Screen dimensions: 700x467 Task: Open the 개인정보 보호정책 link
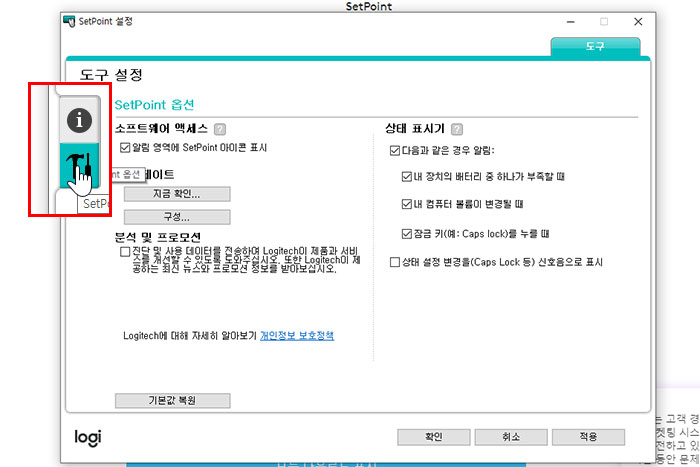pos(297,336)
